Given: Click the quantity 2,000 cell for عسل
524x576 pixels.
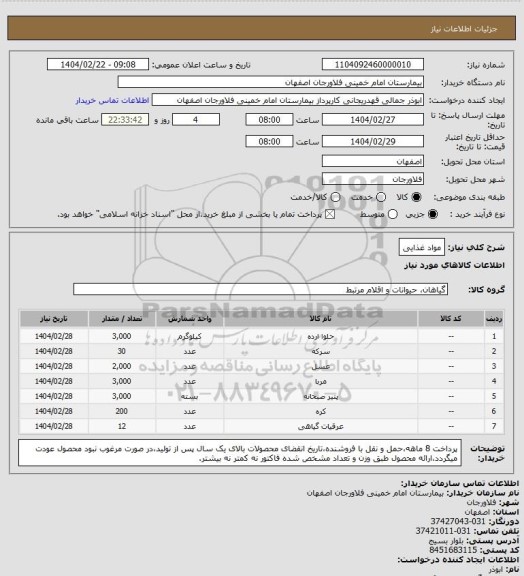Looking at the screenshot, I should point(122,366).
